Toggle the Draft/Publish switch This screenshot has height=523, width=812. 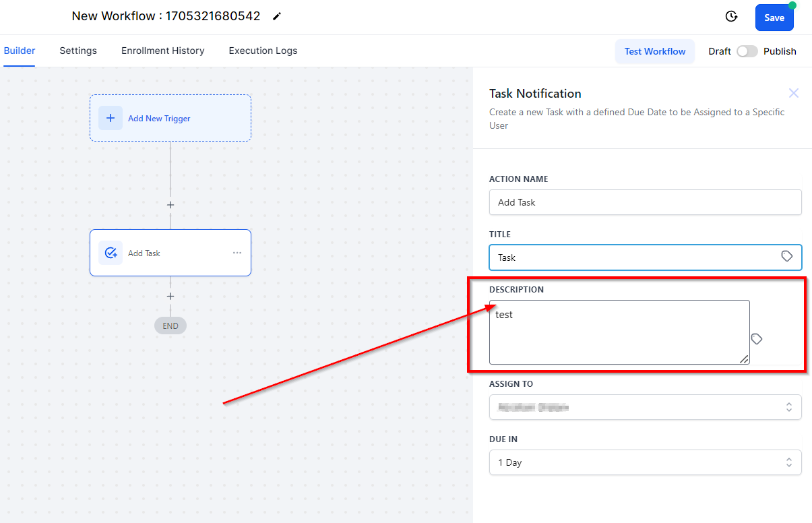[x=747, y=51]
